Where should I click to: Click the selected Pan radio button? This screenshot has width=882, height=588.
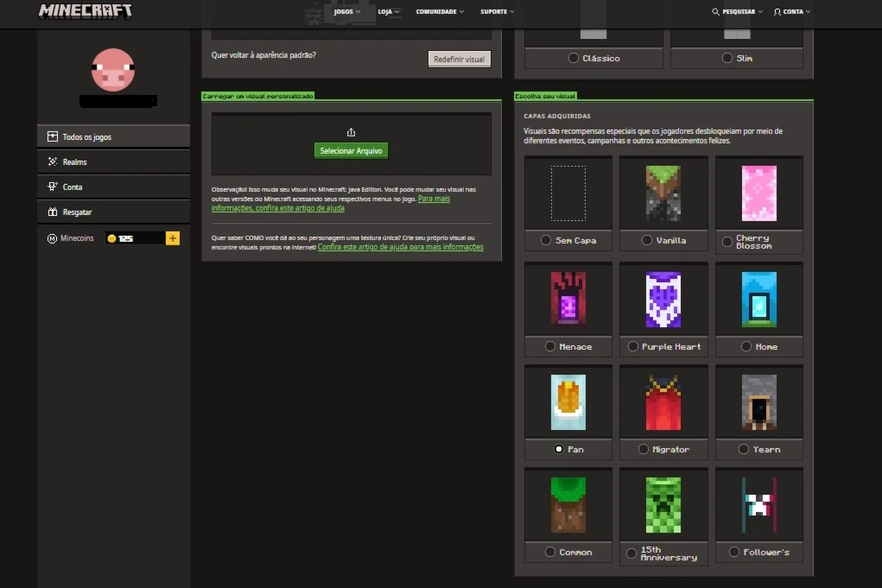pos(559,449)
